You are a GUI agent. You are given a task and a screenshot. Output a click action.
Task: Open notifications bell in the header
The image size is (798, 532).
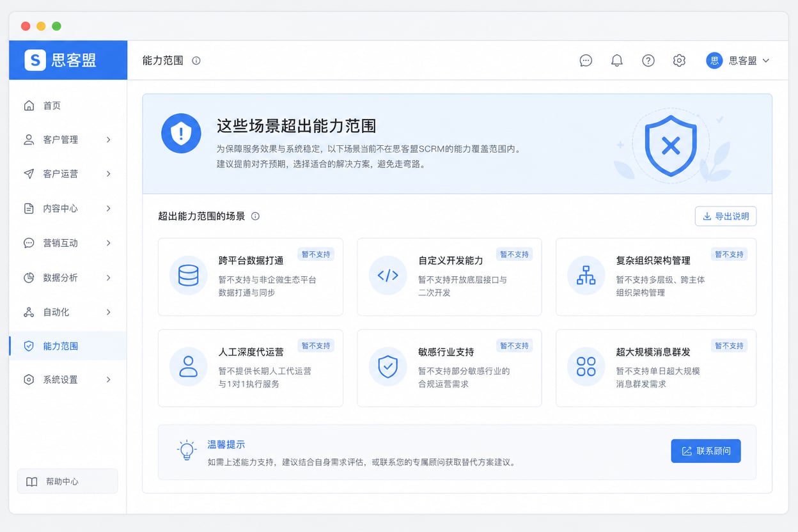point(617,61)
